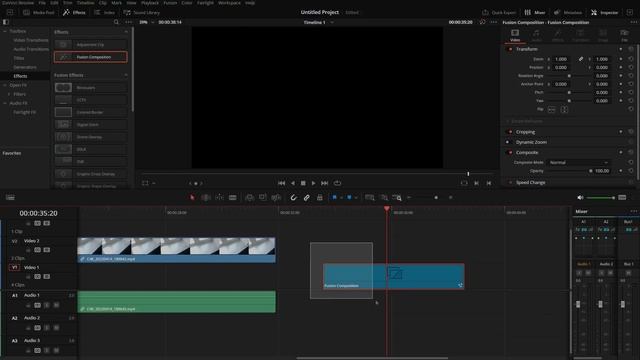Viewport: 640px width, 360px height.
Task: Toggle the Loop playback icon
Action: [337, 183]
